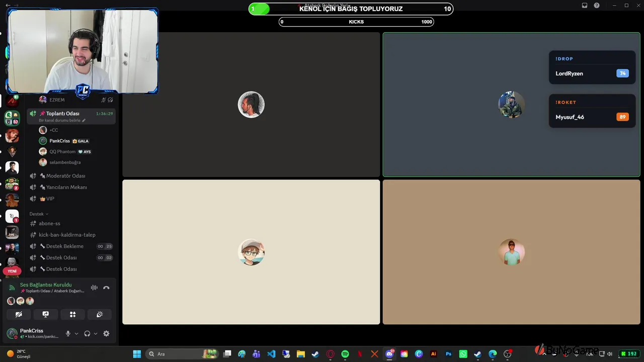Screen dimensions: 644x362
Task: Deafen audio with the headphone button
Action: [87, 333]
